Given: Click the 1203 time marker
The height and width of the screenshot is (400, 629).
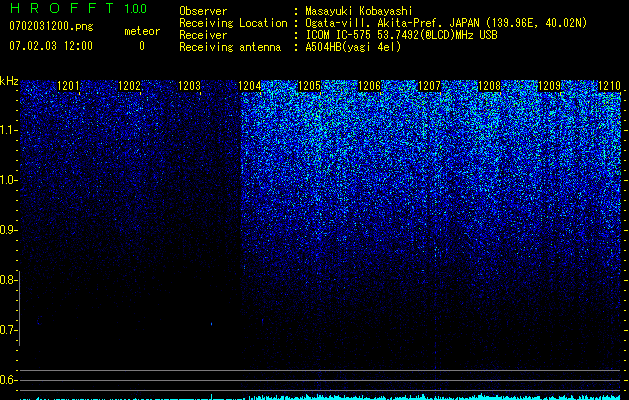Looking at the screenshot, I should pos(189,86).
